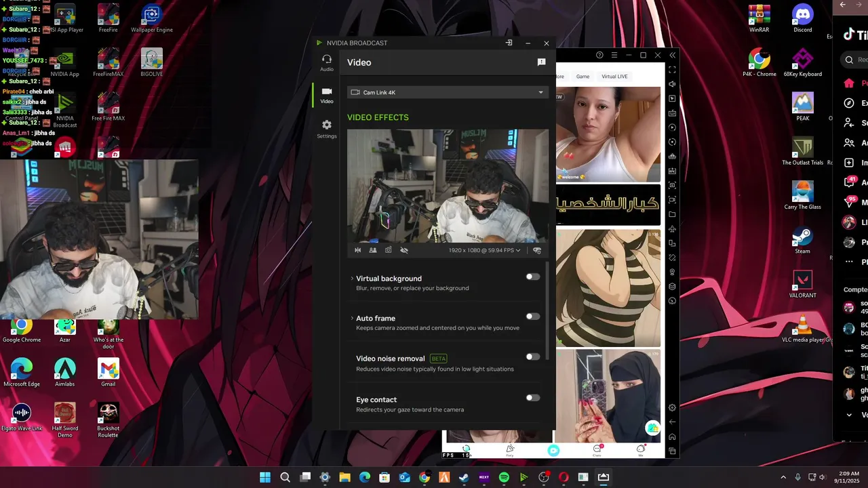Toggle emulator fullscreen icon in side toolbar
The width and height of the screenshot is (868, 488).
(672, 70)
